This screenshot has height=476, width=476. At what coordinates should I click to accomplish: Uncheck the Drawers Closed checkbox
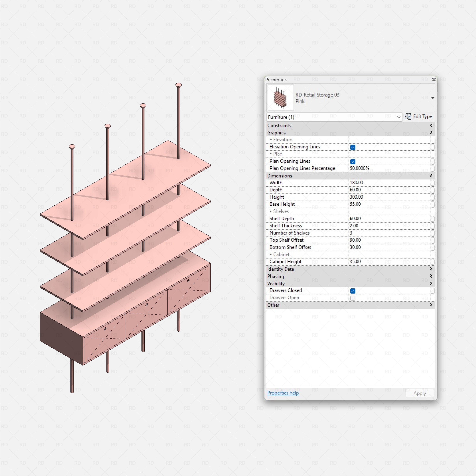353,291
